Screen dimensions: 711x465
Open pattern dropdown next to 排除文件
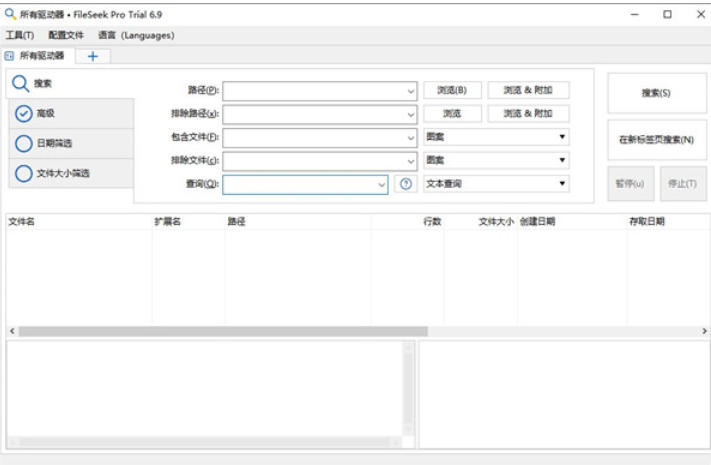(496, 160)
